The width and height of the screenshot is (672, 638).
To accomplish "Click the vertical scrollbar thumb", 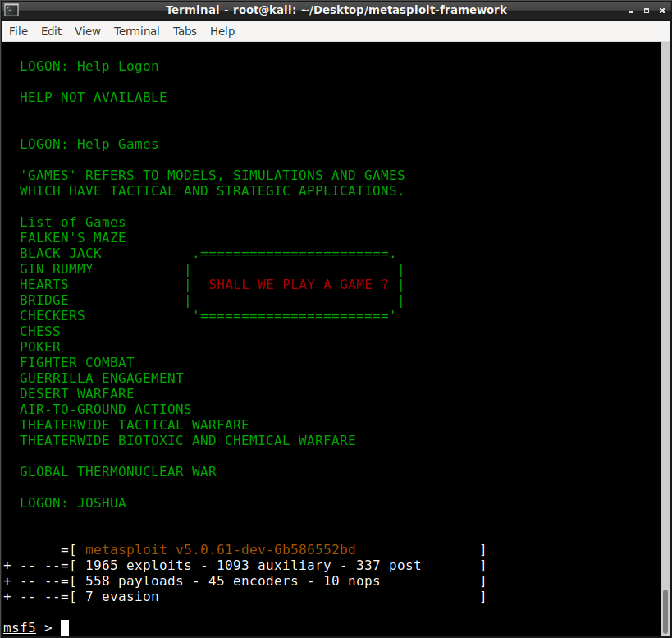I will click(665, 612).
